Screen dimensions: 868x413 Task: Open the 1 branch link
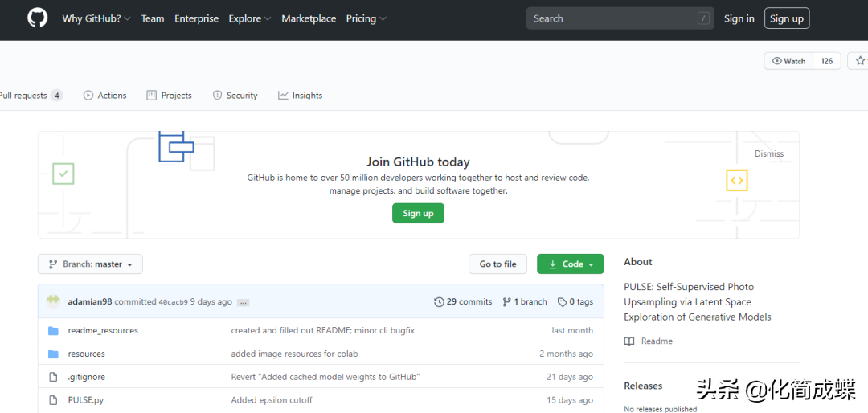coord(524,302)
